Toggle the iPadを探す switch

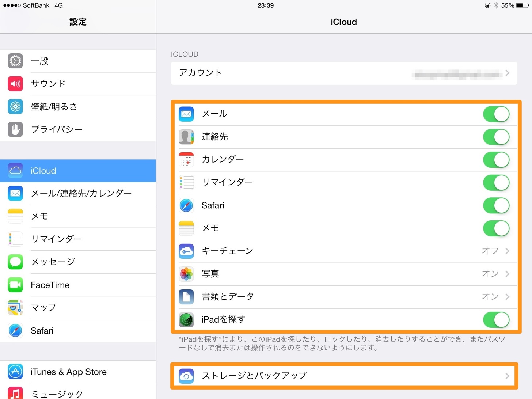coord(496,320)
